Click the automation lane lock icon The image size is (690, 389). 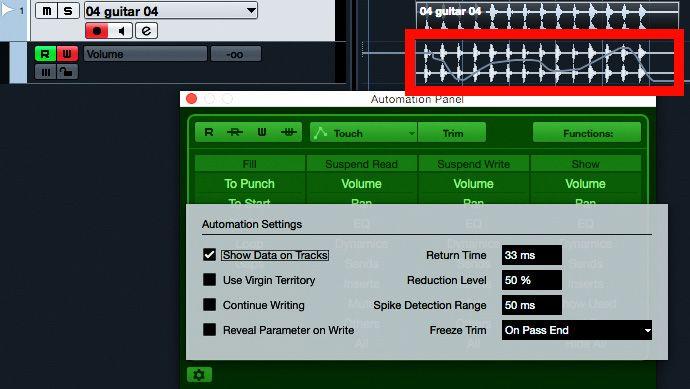tap(67, 72)
